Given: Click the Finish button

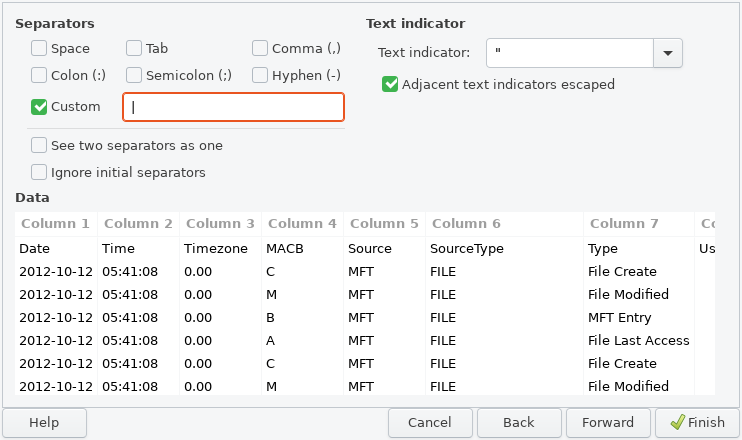Looking at the screenshot, I should [696, 422].
